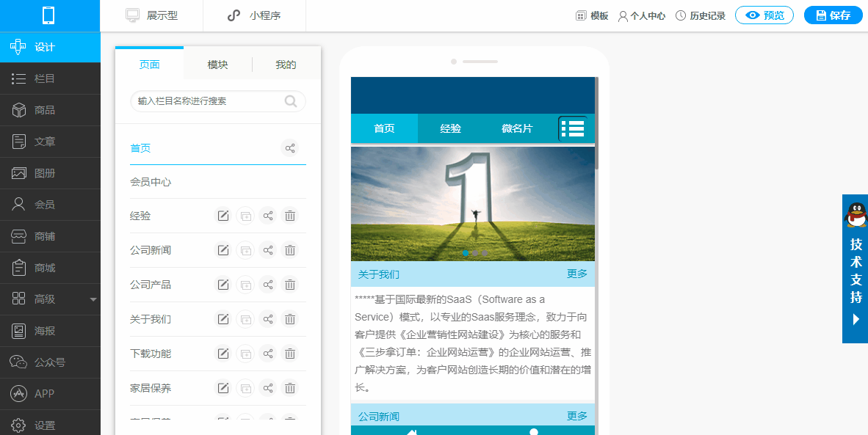
Task: Share the 首页 page via its share icon
Action: (x=289, y=148)
